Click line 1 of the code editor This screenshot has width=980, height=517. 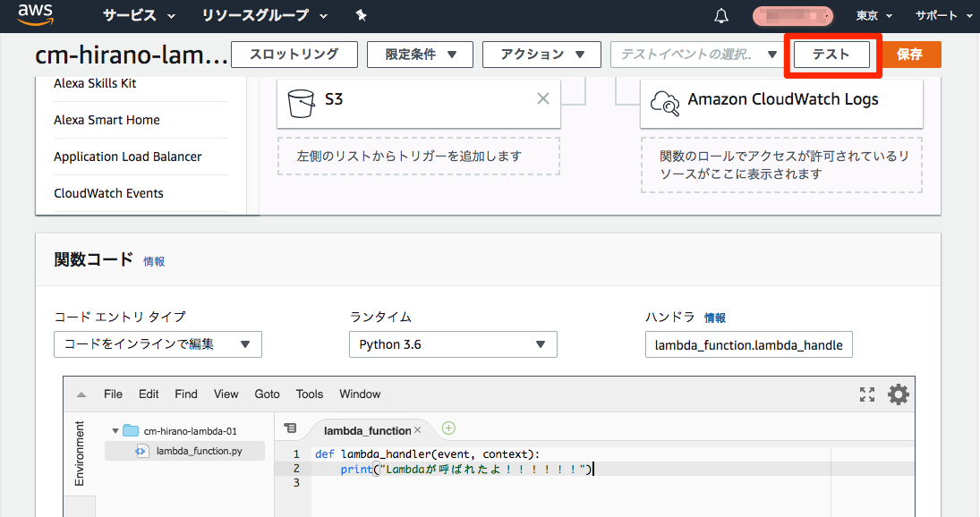coord(427,453)
